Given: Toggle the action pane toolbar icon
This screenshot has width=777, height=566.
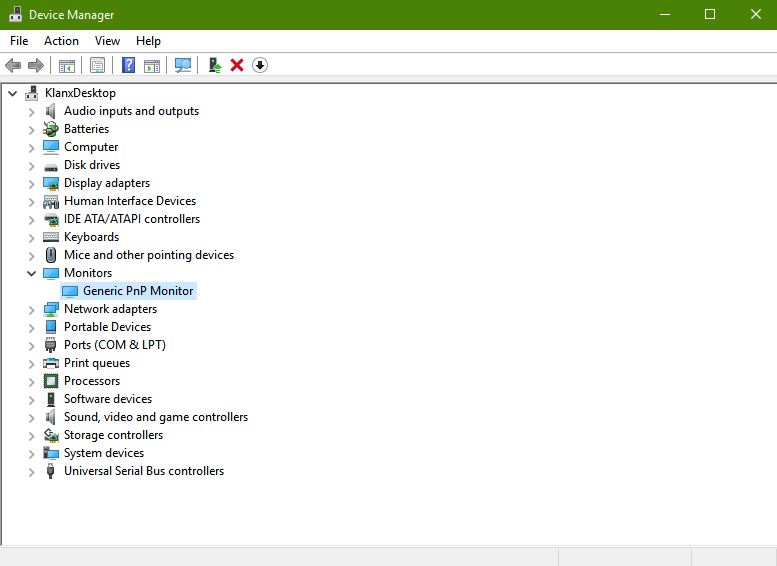Looking at the screenshot, I should 152,65.
